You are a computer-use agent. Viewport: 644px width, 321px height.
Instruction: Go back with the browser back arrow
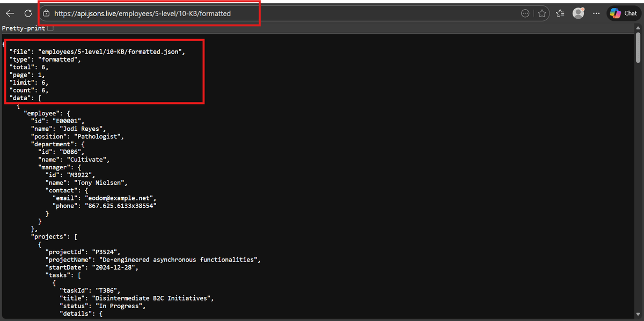[10, 13]
